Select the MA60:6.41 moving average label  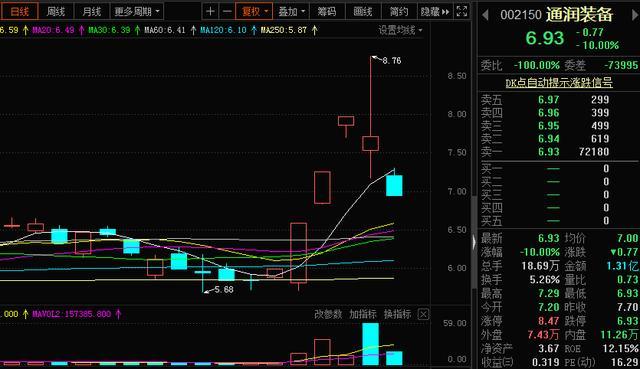165,30
